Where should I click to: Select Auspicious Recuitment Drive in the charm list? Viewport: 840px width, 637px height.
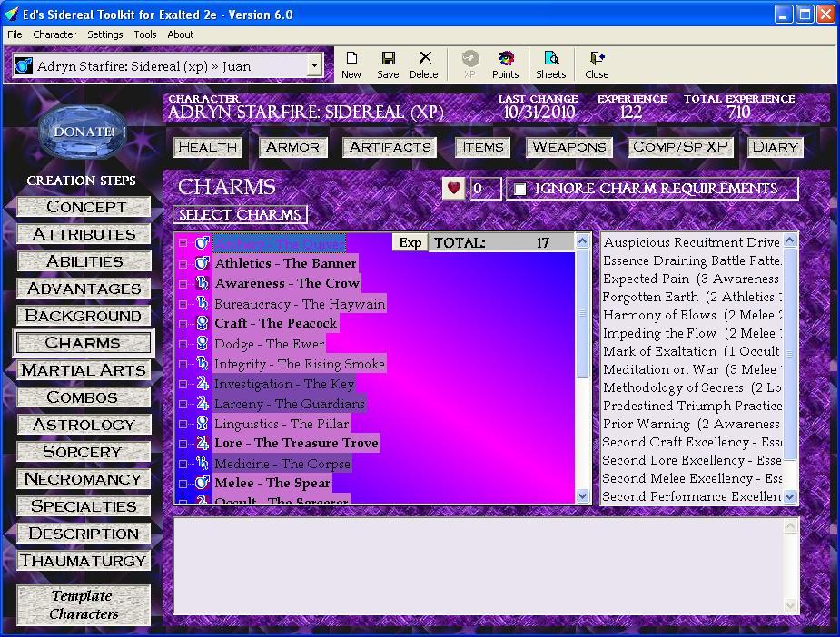click(x=692, y=242)
